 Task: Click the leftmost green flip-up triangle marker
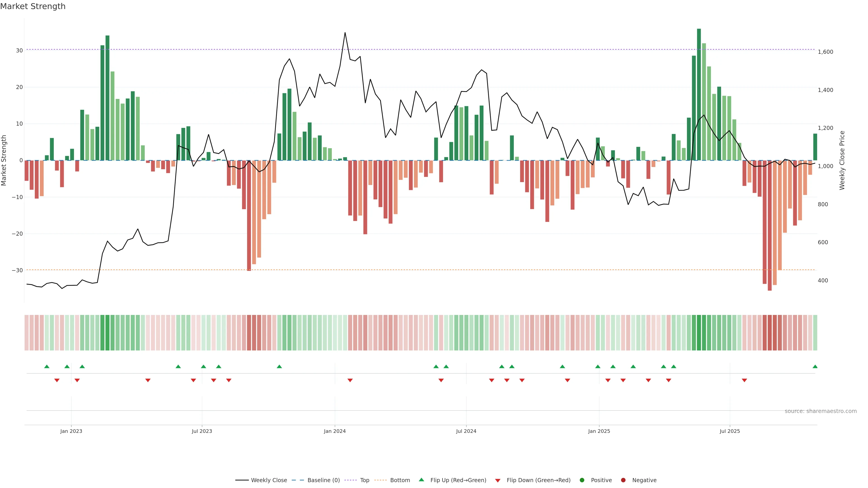(x=47, y=366)
